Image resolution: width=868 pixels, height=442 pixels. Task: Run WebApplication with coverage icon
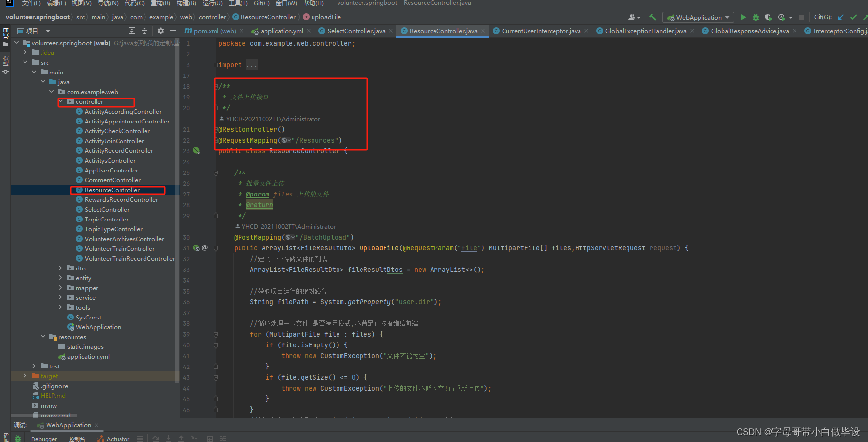point(769,17)
